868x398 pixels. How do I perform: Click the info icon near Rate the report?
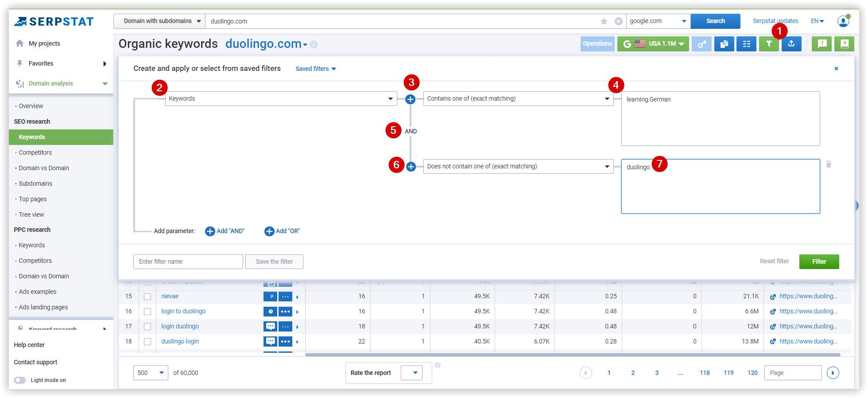tap(438, 365)
